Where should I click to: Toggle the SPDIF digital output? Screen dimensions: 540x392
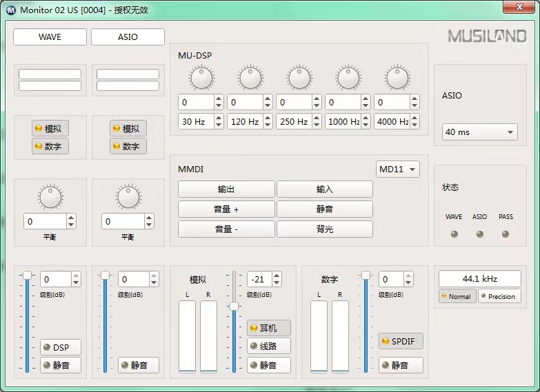pyautogui.click(x=401, y=341)
